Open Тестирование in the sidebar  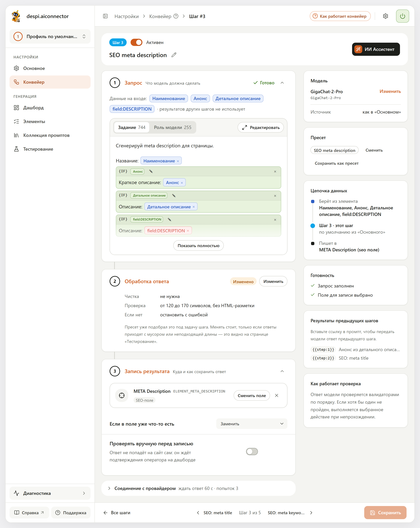click(50, 149)
